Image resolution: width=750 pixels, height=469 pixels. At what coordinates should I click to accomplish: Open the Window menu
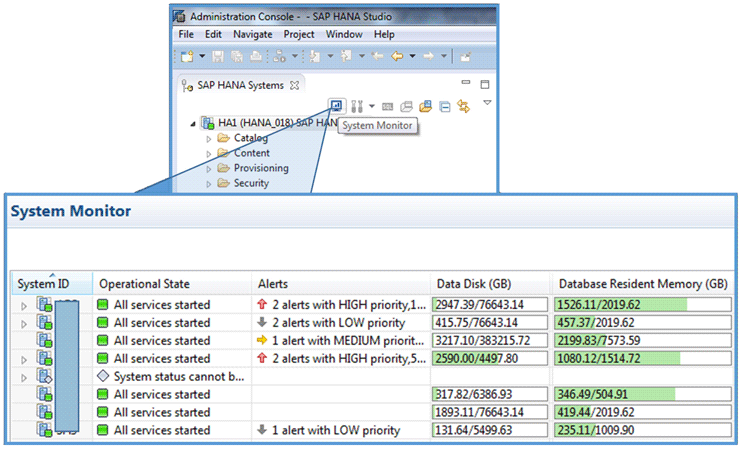pyautogui.click(x=344, y=34)
